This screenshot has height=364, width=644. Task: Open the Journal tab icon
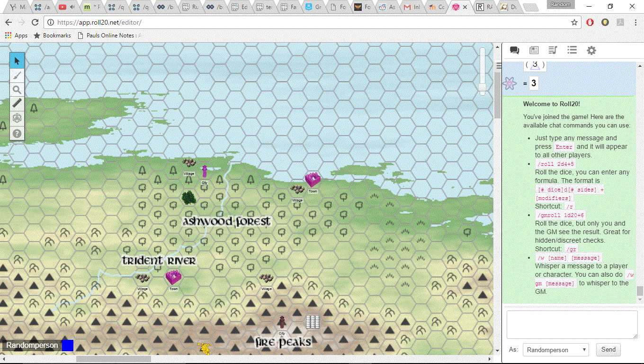(534, 50)
